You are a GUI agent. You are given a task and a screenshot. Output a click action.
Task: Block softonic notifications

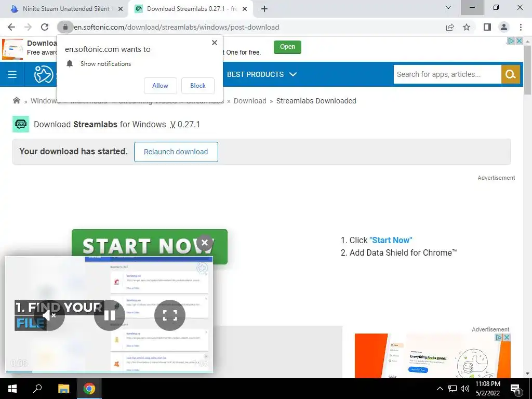tap(198, 86)
